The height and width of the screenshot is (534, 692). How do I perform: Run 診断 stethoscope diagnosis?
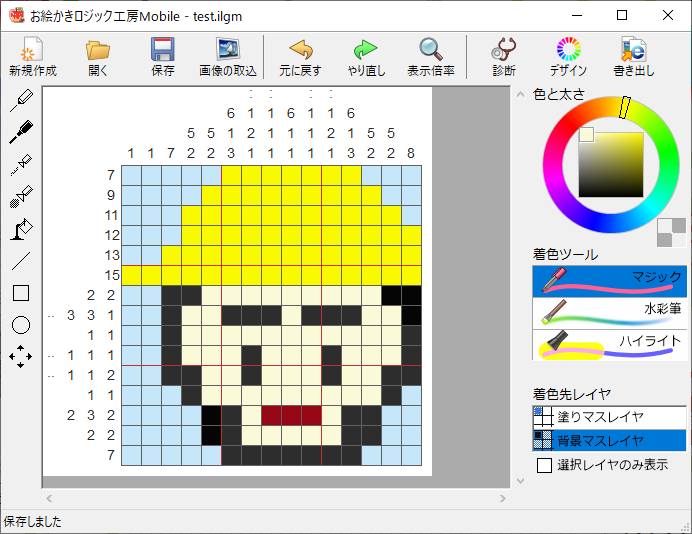point(504,56)
